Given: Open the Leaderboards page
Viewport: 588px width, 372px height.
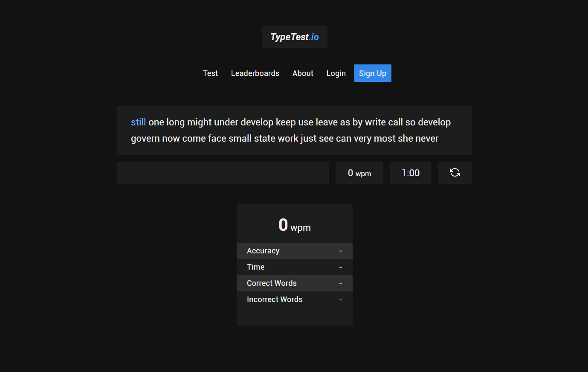Looking at the screenshot, I should coord(255,73).
